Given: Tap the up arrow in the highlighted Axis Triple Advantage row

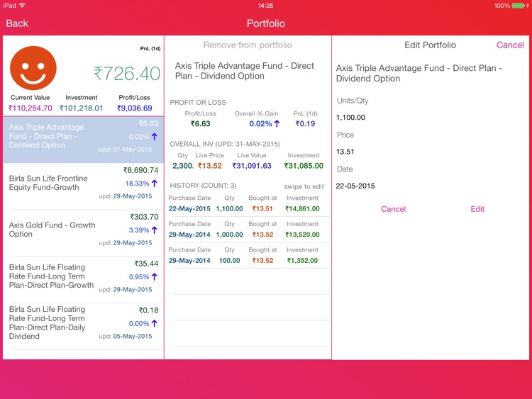Looking at the screenshot, I should coord(155,137).
